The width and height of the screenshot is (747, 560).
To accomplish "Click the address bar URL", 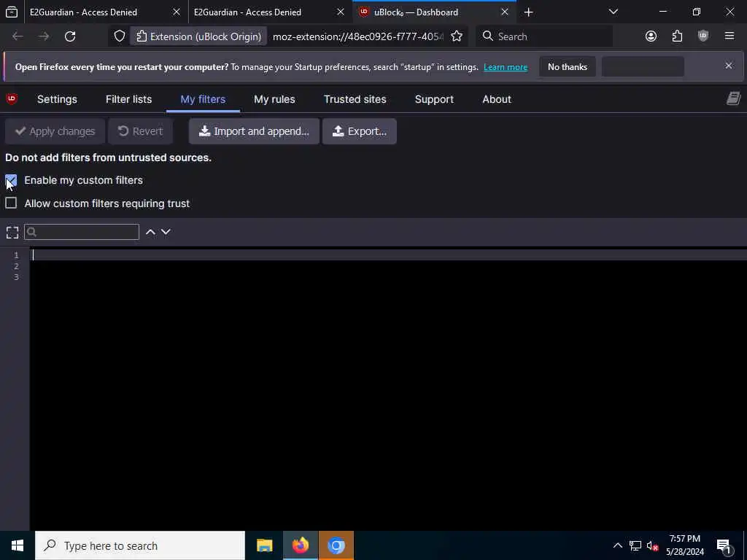I will coord(357,36).
